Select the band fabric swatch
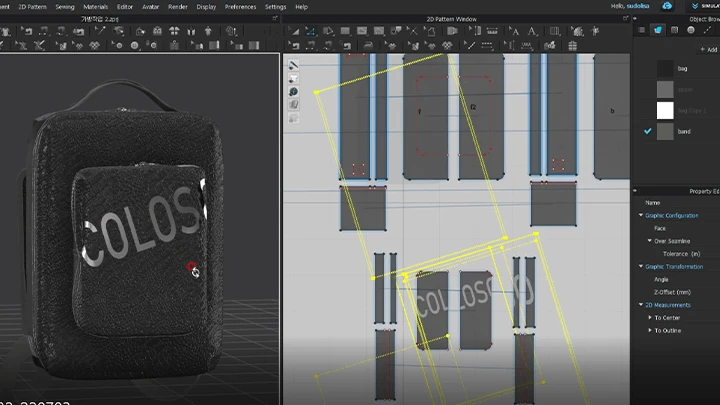The image size is (720, 405). point(665,131)
